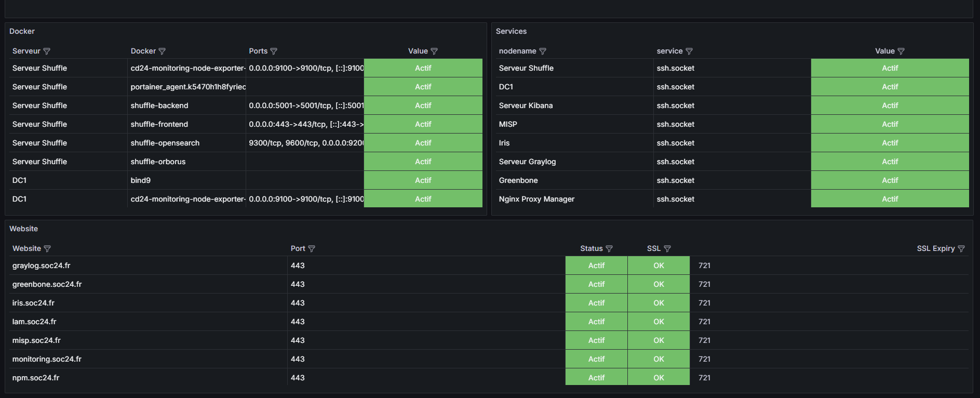Open the service column filter icon

tap(689, 51)
